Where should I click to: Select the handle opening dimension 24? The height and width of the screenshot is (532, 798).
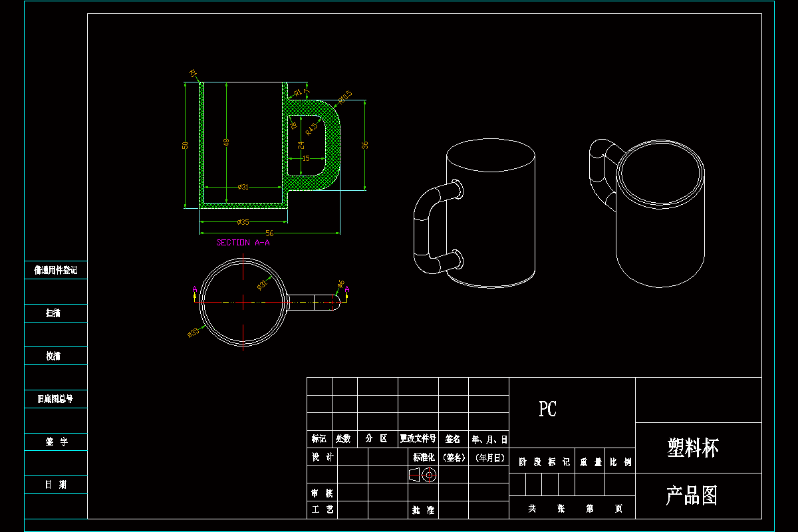[x=301, y=145]
